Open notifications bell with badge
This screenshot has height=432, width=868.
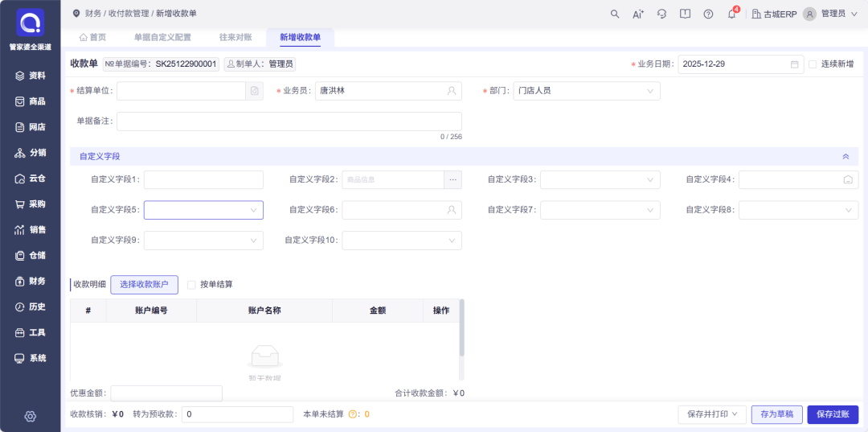[x=731, y=14]
